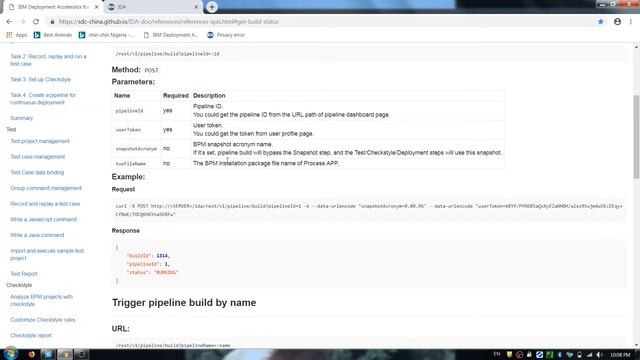Click the EN language indicator in tray
Viewport: 640px width, 360px height.
pos(497,354)
